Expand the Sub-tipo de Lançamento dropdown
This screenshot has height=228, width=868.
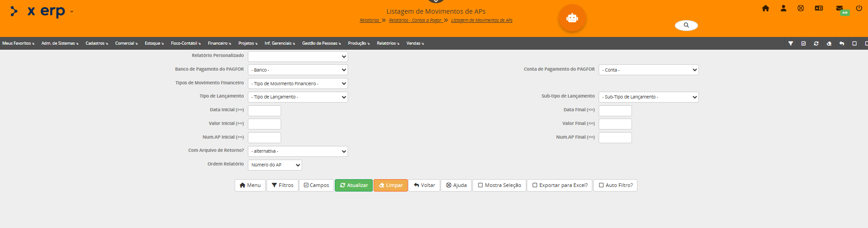tap(648, 97)
